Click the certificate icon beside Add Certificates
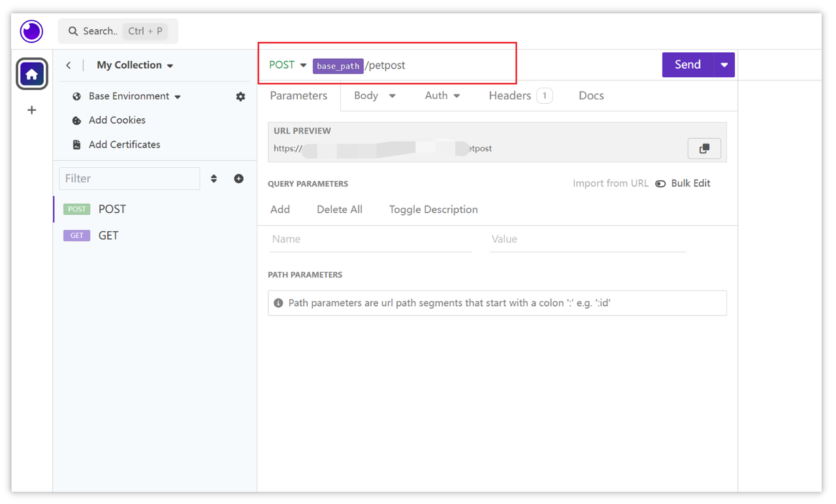 (76, 144)
